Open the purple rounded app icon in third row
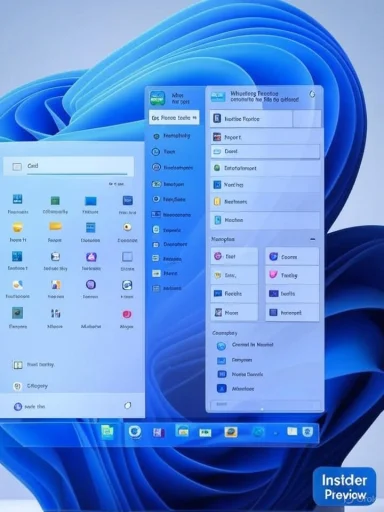This screenshot has height=512, width=384. (x=91, y=257)
